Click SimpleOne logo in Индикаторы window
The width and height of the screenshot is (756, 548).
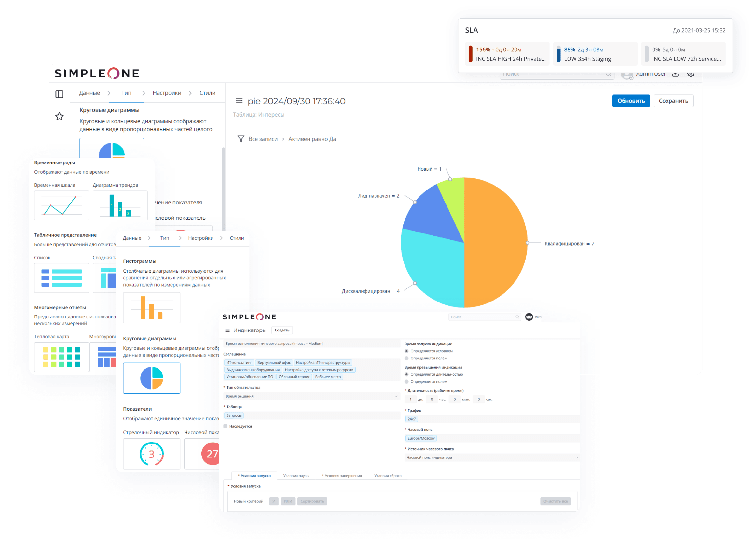pyautogui.click(x=249, y=317)
